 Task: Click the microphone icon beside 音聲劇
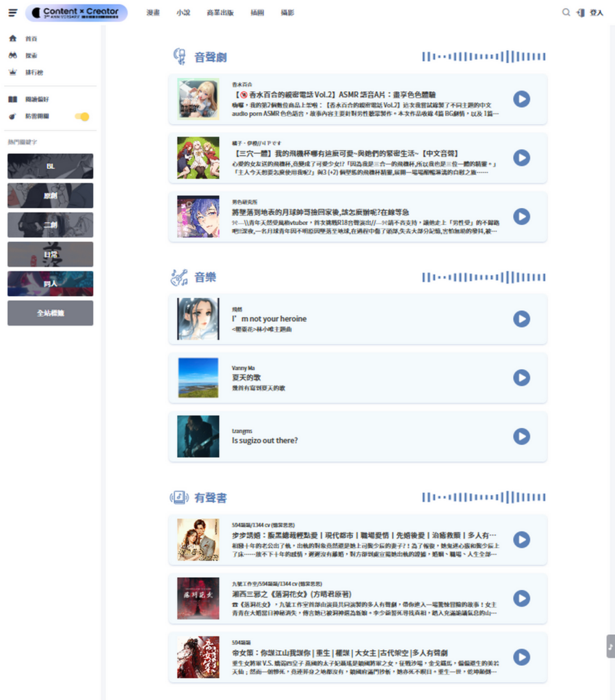(179, 57)
